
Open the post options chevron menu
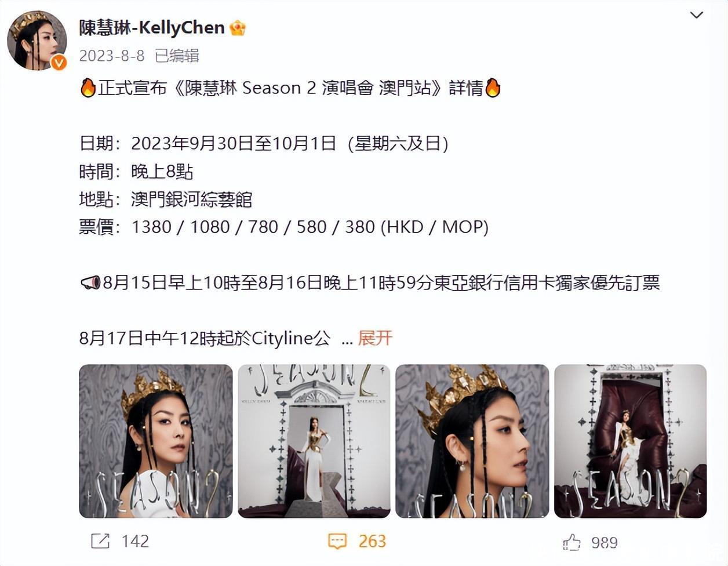pyautogui.click(x=696, y=15)
